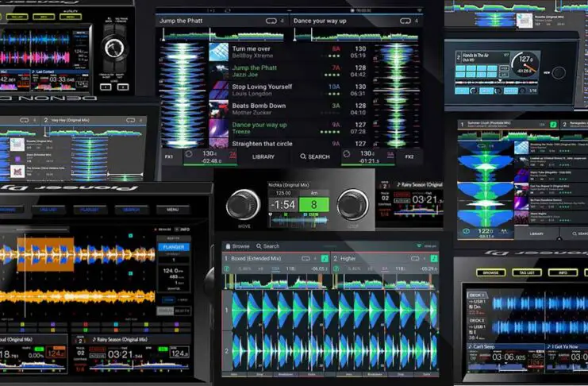
Task: Tap green music note icon on Boxed deck
Action: tap(325, 258)
